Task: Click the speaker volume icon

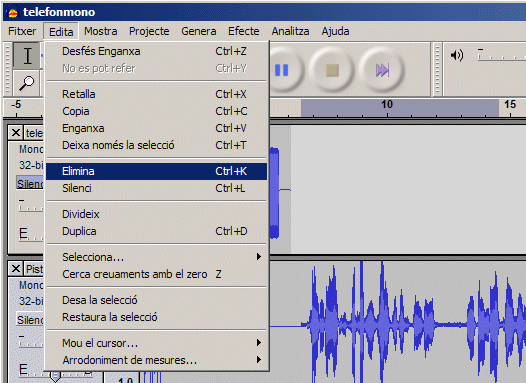Action: 457,55
